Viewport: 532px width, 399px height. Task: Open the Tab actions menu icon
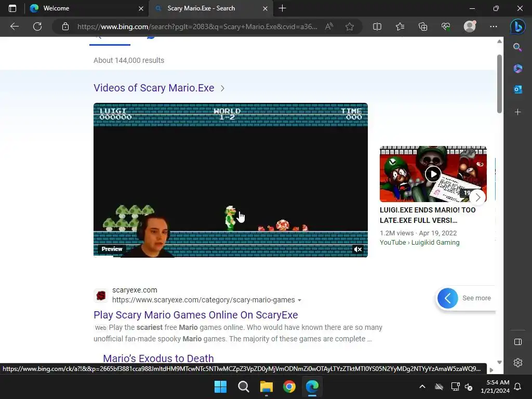click(x=12, y=8)
